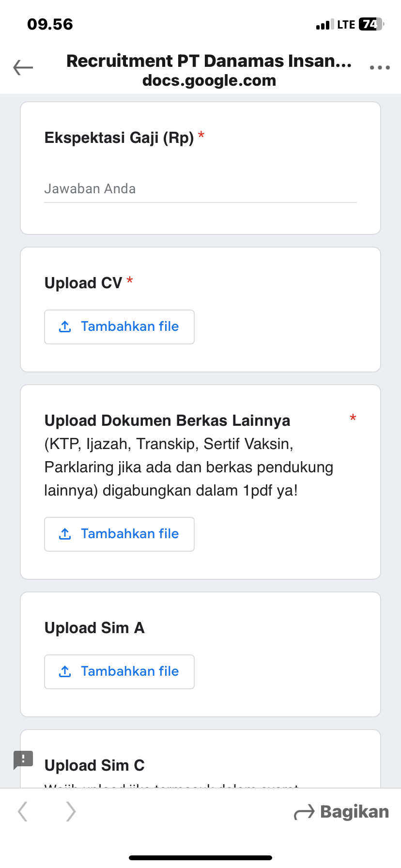This screenshot has width=401, height=868.
Task: Tap the back arrow in the header
Action: pyautogui.click(x=23, y=68)
